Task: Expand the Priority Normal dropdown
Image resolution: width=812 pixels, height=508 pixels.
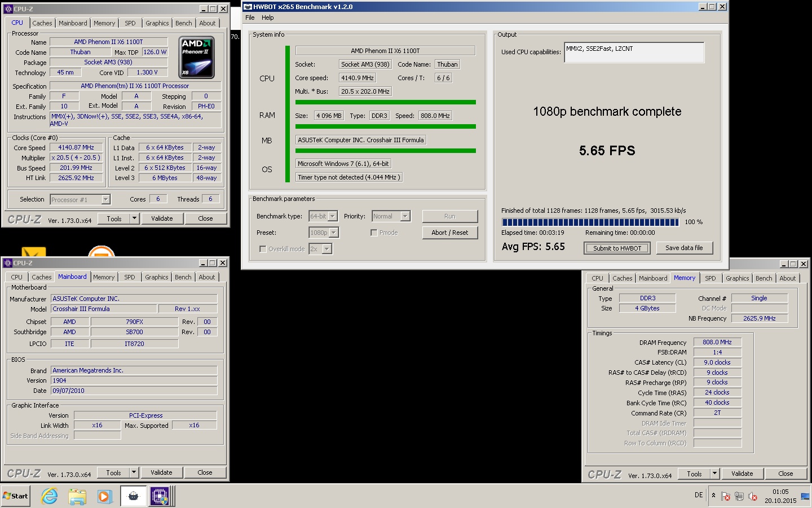Action: pos(405,216)
